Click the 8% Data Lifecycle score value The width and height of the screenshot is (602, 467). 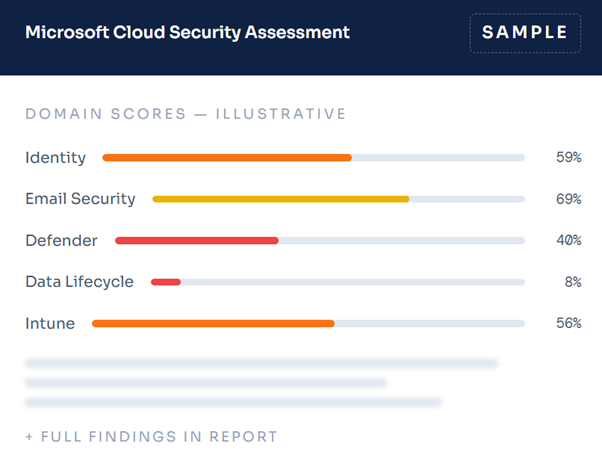coord(572,282)
